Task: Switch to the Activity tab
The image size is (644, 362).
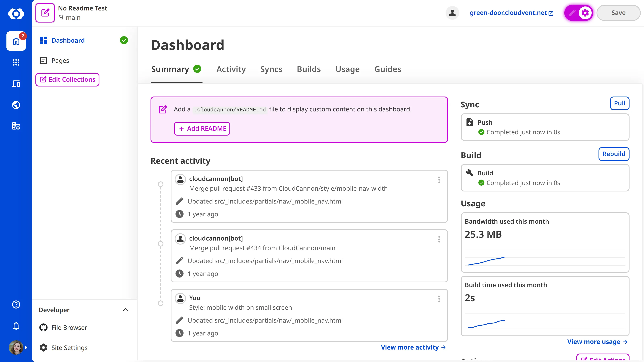Action: pos(231,69)
